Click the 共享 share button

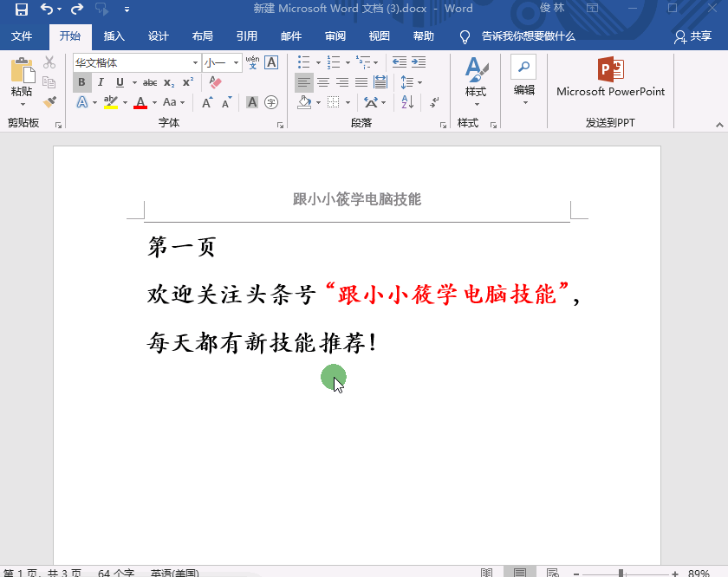692,36
